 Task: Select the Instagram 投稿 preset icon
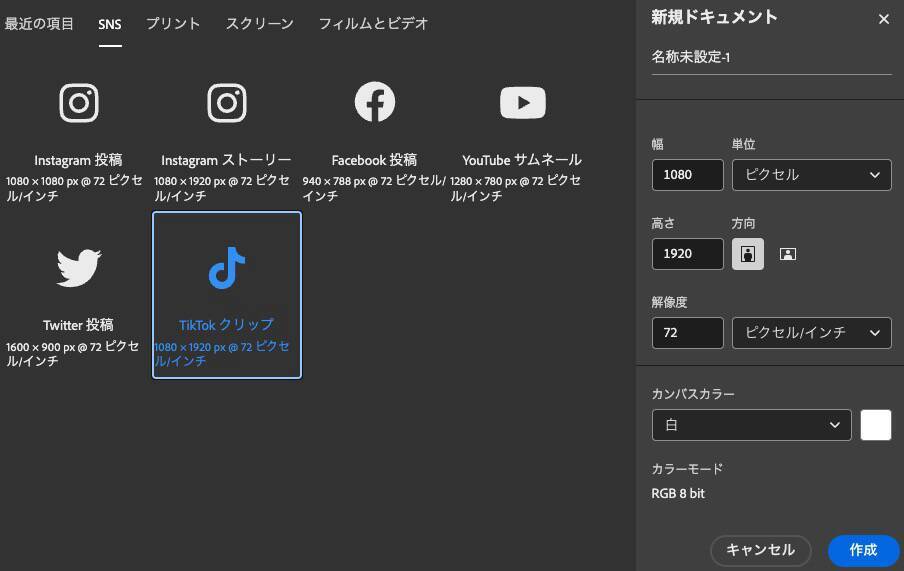click(79, 103)
